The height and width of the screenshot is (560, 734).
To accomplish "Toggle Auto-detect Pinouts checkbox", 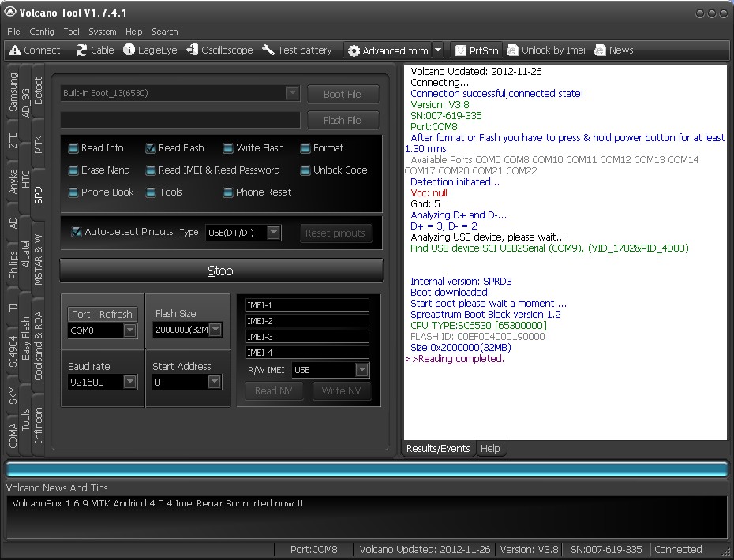I will click(76, 232).
